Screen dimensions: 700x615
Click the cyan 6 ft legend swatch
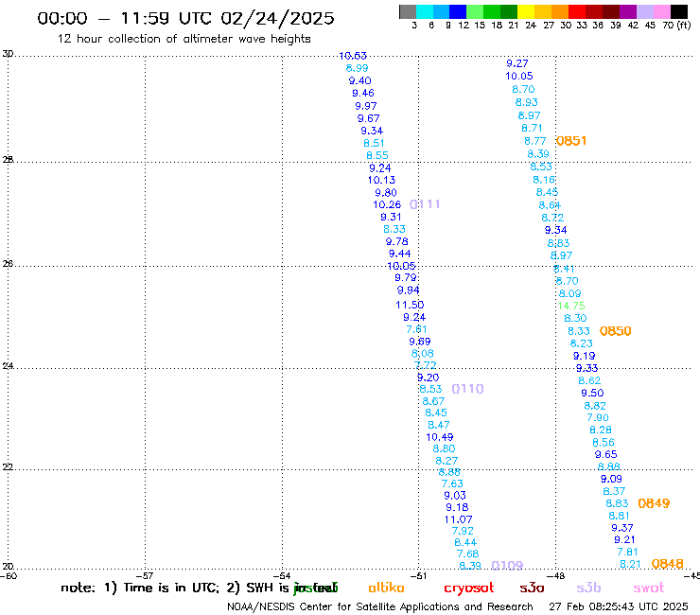pyautogui.click(x=425, y=11)
